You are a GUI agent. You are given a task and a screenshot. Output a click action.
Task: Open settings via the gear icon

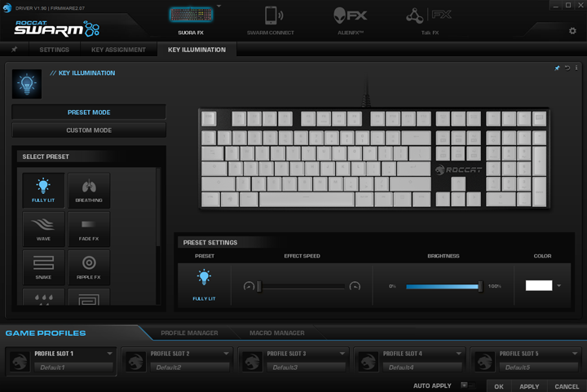572,31
